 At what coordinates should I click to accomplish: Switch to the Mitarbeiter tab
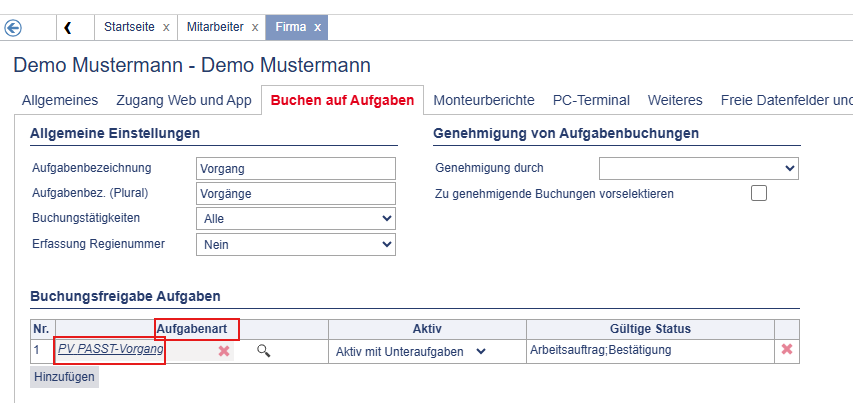215,27
